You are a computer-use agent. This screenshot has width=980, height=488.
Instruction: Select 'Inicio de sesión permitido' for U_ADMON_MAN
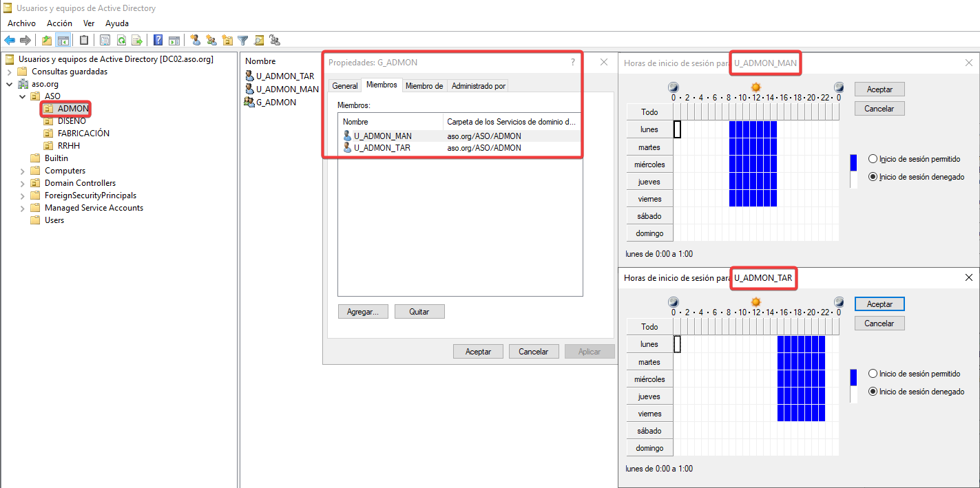(x=873, y=159)
